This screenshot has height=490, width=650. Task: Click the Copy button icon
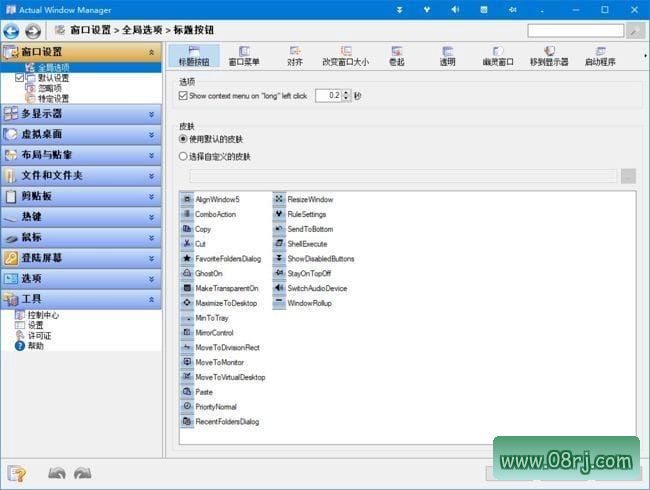pos(187,229)
